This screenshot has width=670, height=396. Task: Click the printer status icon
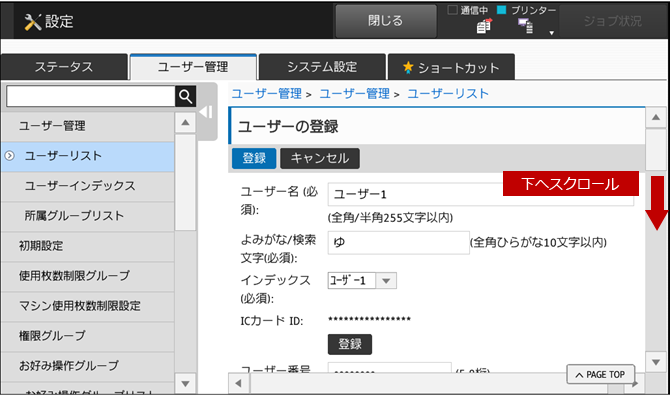(526, 26)
